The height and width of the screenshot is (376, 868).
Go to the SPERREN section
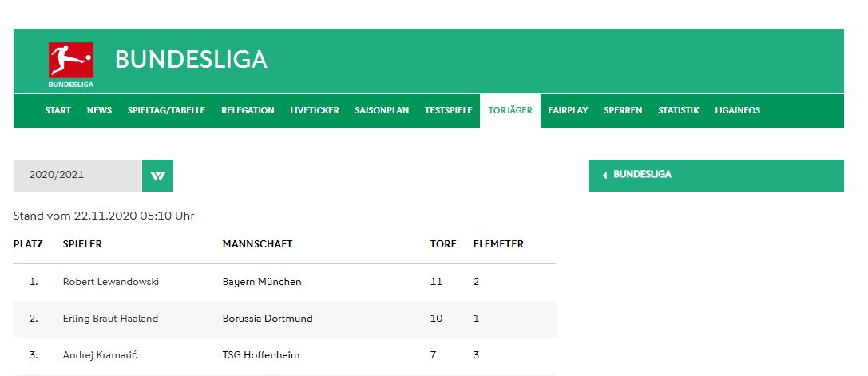coord(623,110)
